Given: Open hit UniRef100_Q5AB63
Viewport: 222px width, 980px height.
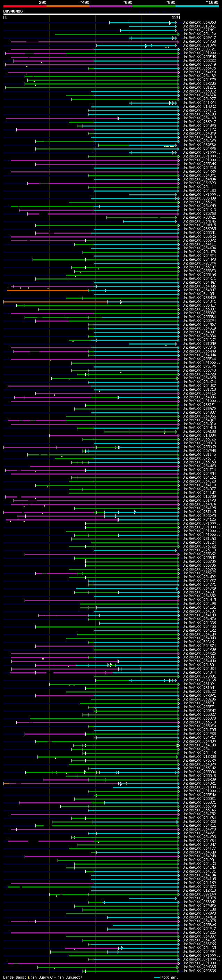Looking at the screenshot, I should (x=199, y=23).
